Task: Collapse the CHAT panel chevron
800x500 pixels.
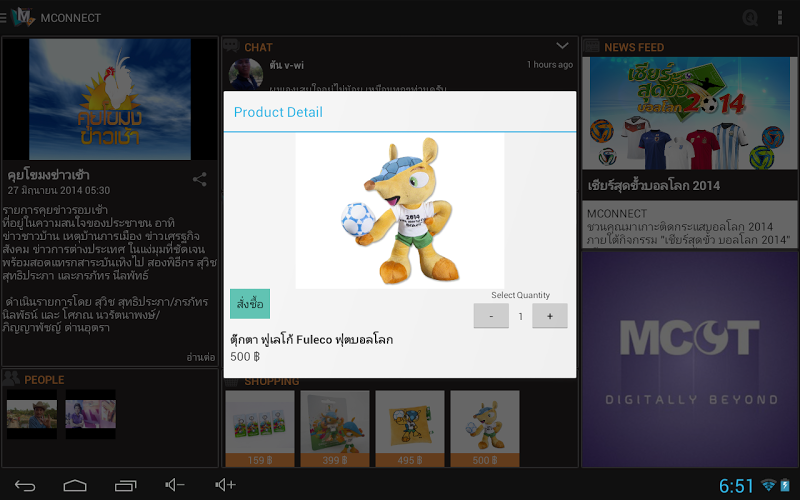Action: pos(562,46)
